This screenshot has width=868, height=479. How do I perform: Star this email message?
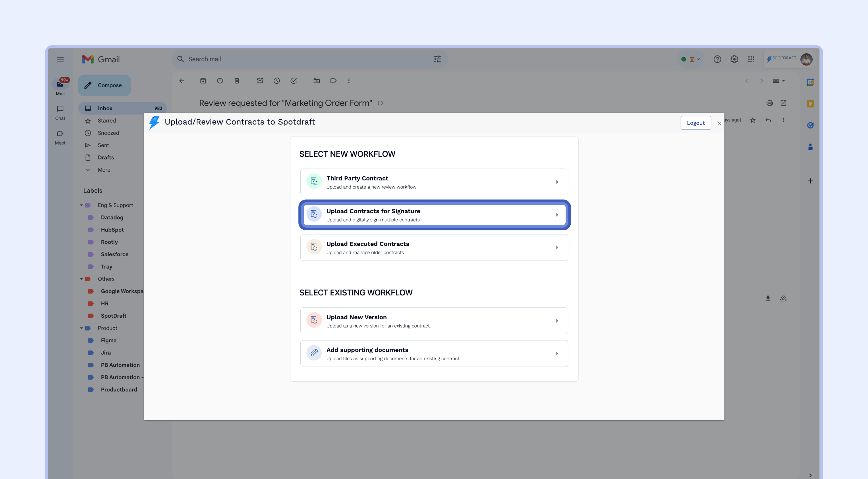tap(753, 120)
